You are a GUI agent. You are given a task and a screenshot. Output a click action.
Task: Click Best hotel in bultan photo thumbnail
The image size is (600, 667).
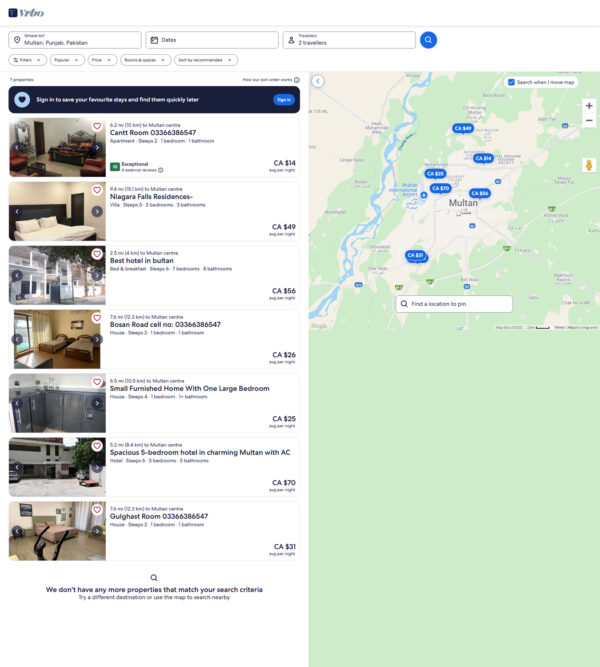[x=57, y=275]
